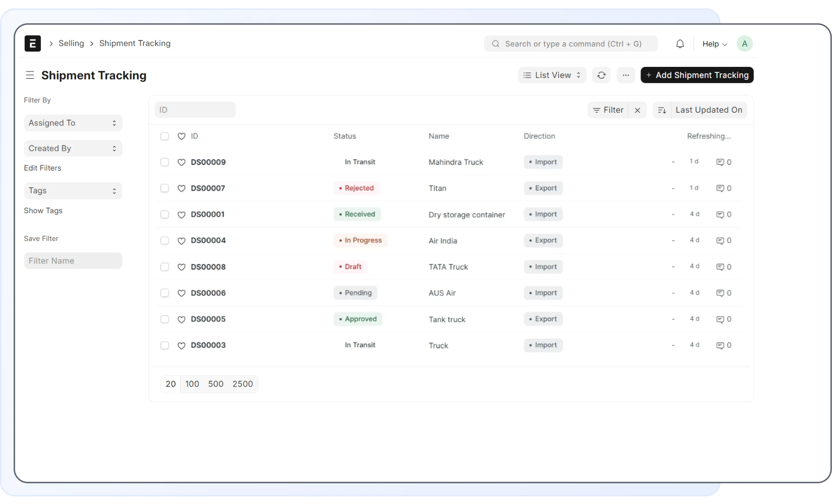Open the List View switcher dropdown
Image resolution: width=832 pixels, height=504 pixels.
552,75
